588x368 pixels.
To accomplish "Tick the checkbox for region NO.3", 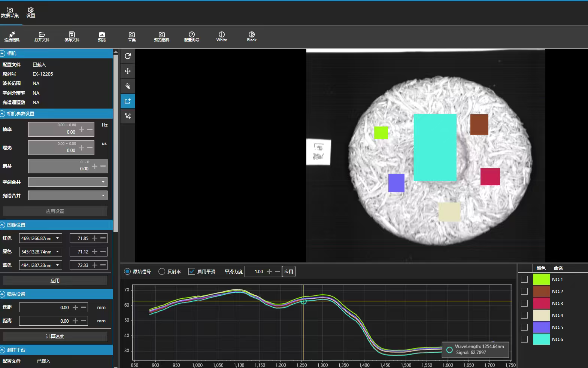I will point(524,303).
